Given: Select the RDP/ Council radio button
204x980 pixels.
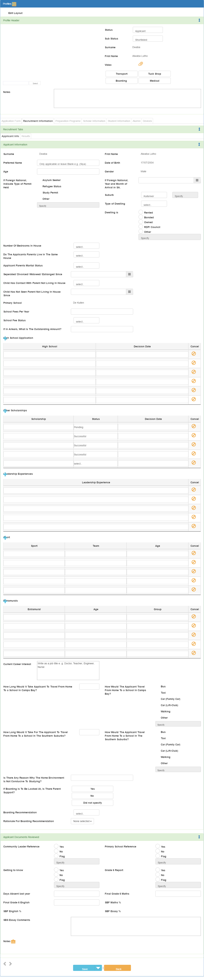Looking at the screenshot, I should (x=141, y=226).
